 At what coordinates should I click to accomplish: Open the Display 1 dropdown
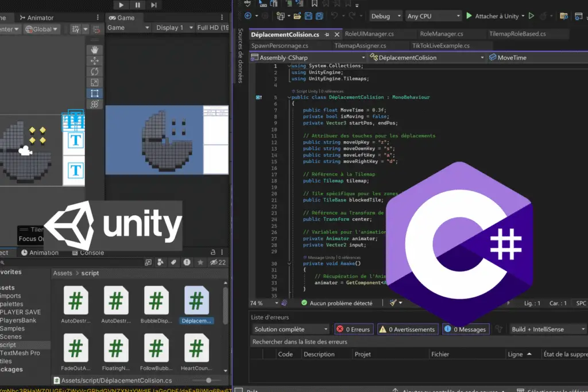click(172, 28)
